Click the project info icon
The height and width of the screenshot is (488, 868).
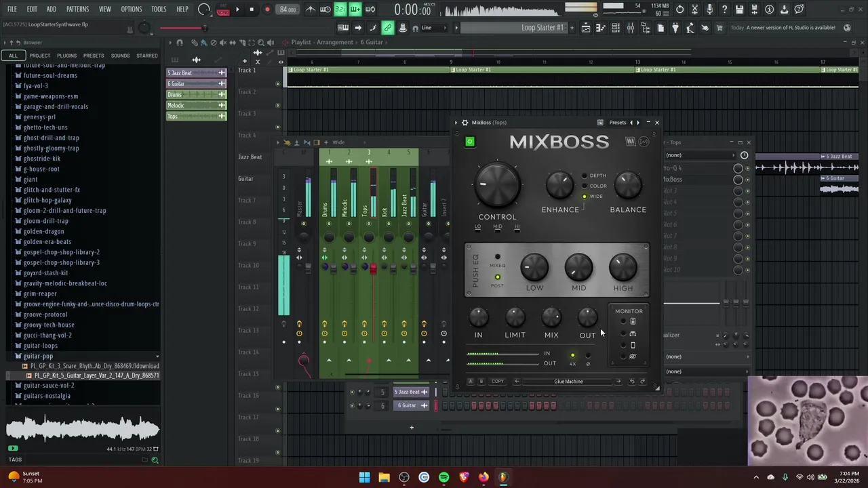tap(769, 9)
